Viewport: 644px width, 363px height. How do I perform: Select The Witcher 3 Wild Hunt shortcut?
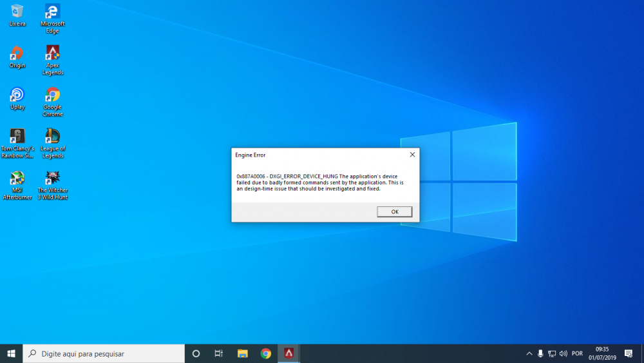click(x=53, y=185)
